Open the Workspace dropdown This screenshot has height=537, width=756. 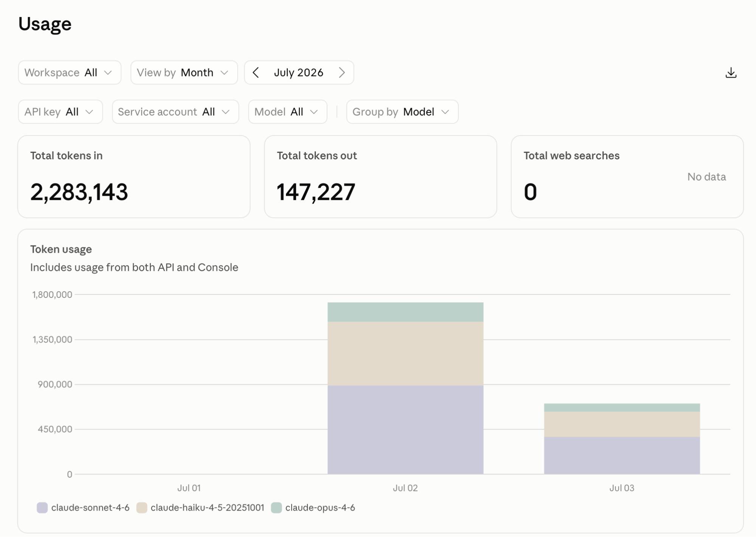(x=70, y=73)
